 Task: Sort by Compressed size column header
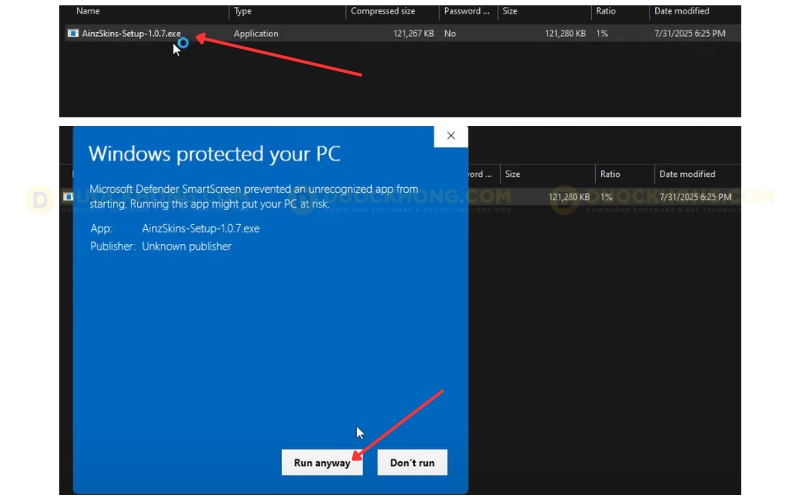click(383, 11)
